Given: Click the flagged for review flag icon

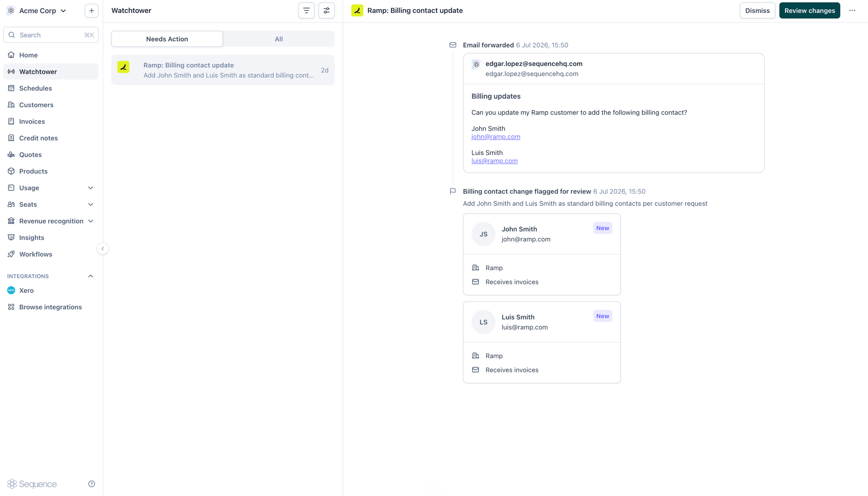Looking at the screenshot, I should (x=453, y=191).
